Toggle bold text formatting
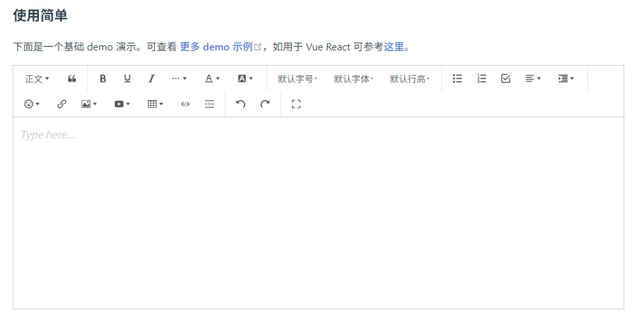This screenshot has width=644, height=326. (103, 78)
